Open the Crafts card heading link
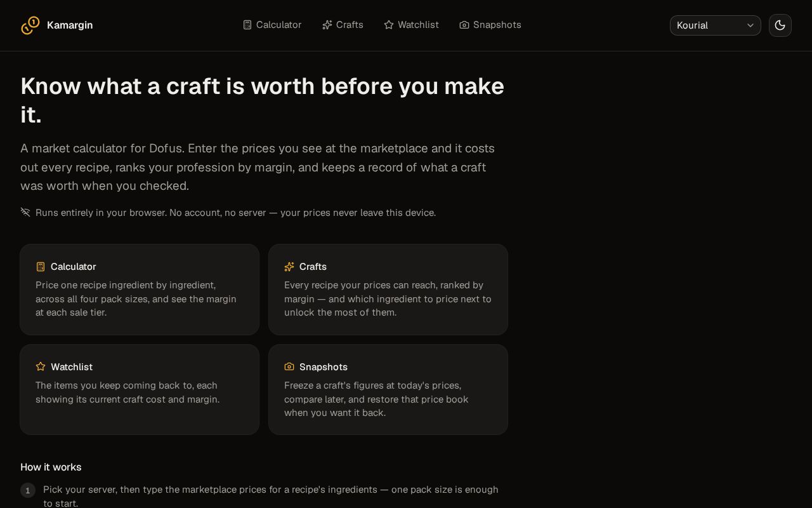The height and width of the screenshot is (508, 812). [313, 267]
